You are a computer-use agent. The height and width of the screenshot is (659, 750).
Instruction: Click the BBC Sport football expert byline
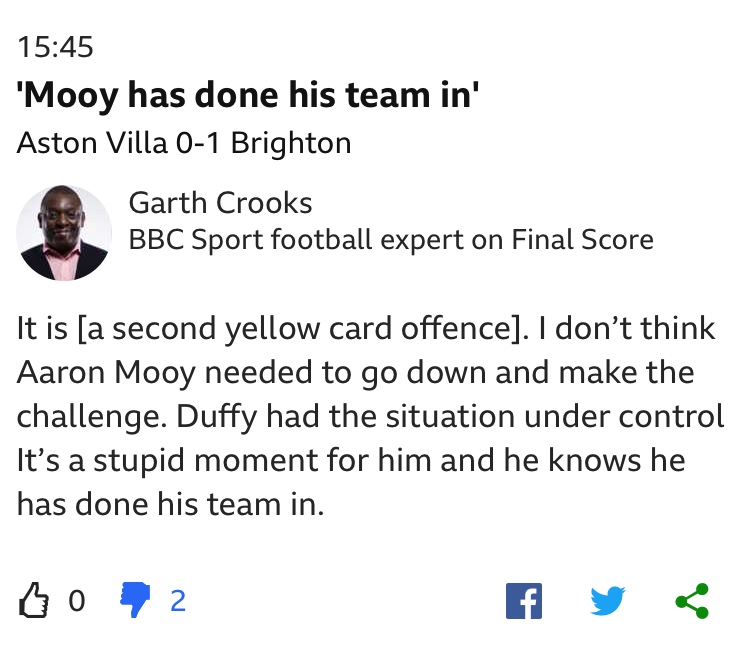tap(391, 239)
